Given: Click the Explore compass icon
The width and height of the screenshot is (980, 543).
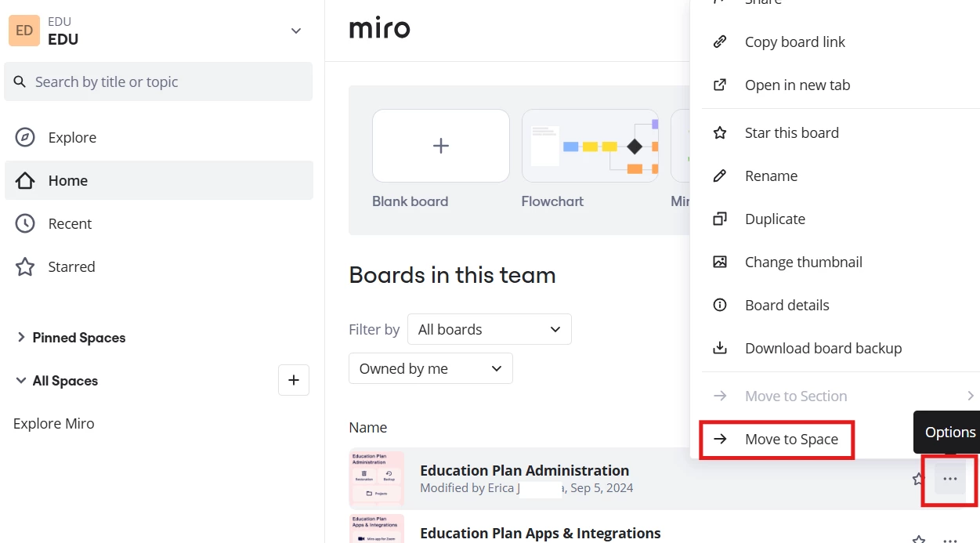Looking at the screenshot, I should pyautogui.click(x=25, y=137).
